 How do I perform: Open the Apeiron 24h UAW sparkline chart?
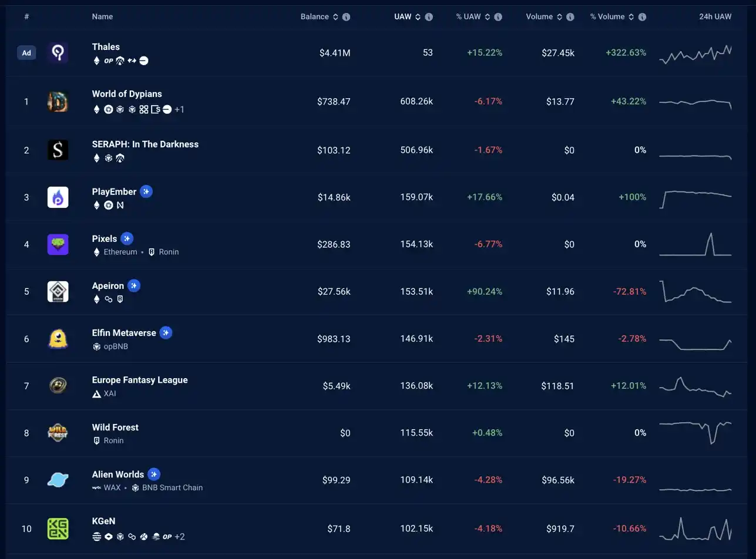point(695,291)
